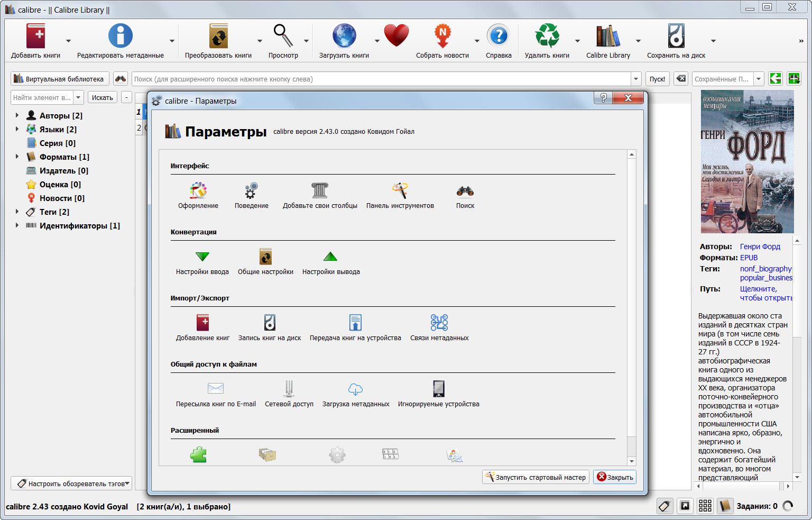Open Преобразовать книги dropdown arrow
812x520 pixels.
click(260, 41)
